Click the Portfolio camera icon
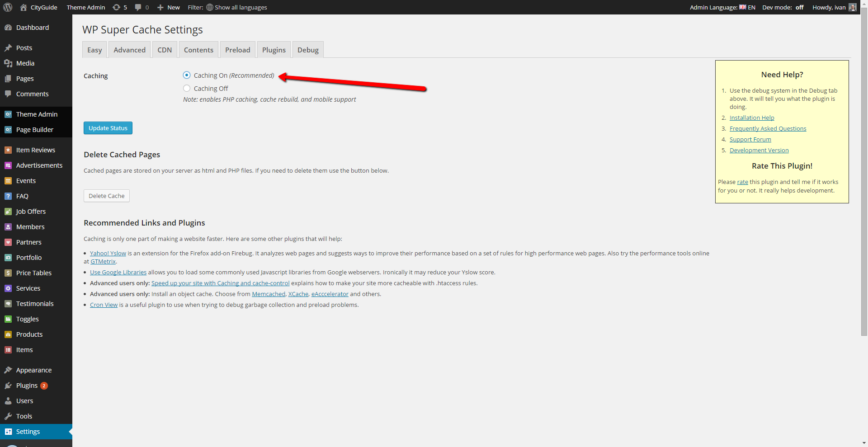 pos(8,258)
